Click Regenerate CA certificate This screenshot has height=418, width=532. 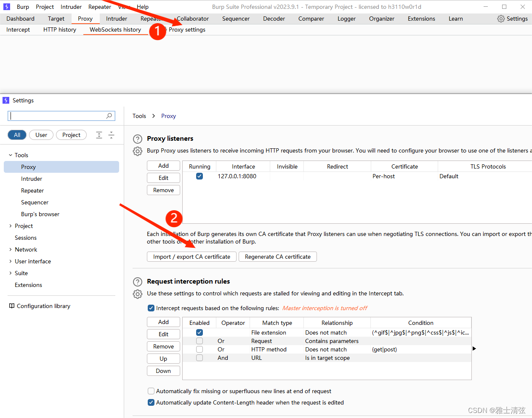pos(278,257)
